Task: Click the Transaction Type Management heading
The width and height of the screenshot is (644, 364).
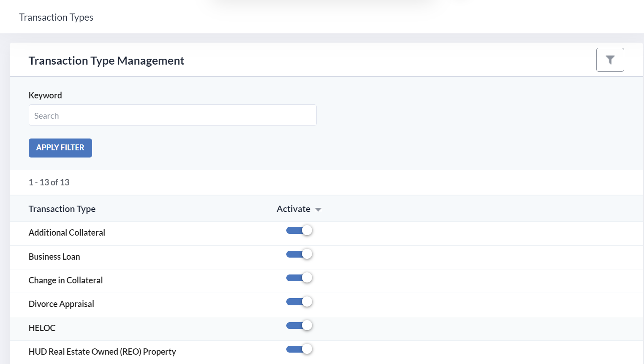Action: coord(106,60)
